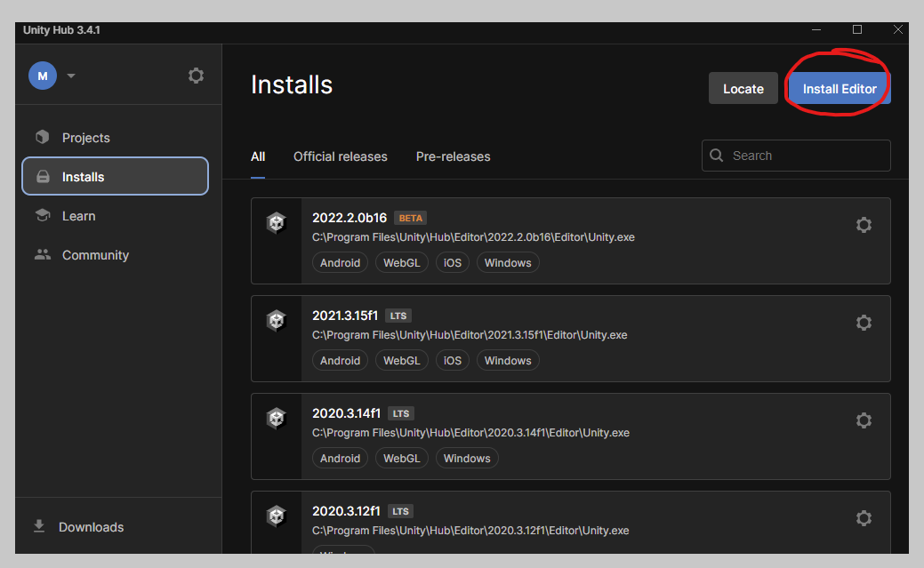Click the Installs drive icon
924x568 pixels.
[43, 176]
